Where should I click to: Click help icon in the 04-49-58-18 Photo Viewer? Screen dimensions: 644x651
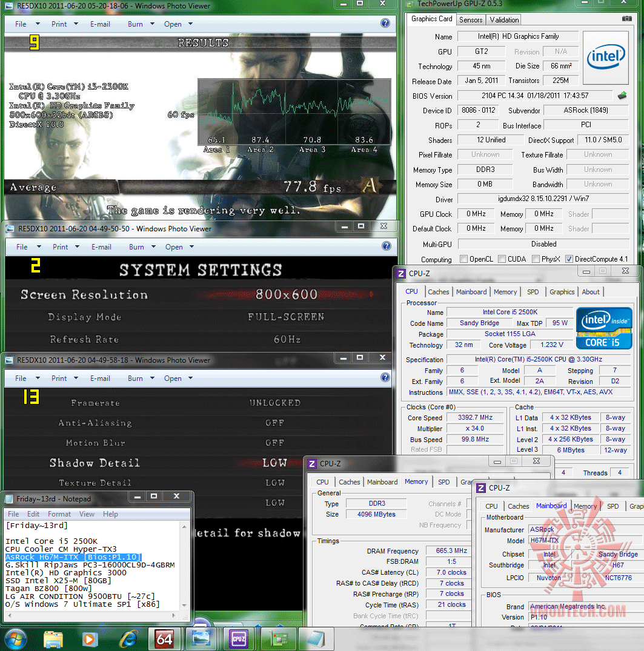(385, 377)
